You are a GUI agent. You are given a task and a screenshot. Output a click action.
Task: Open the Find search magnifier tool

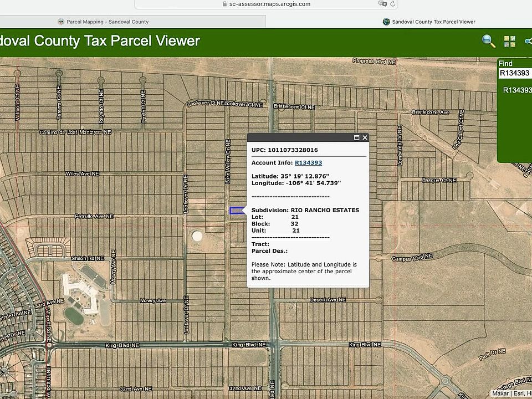point(488,41)
